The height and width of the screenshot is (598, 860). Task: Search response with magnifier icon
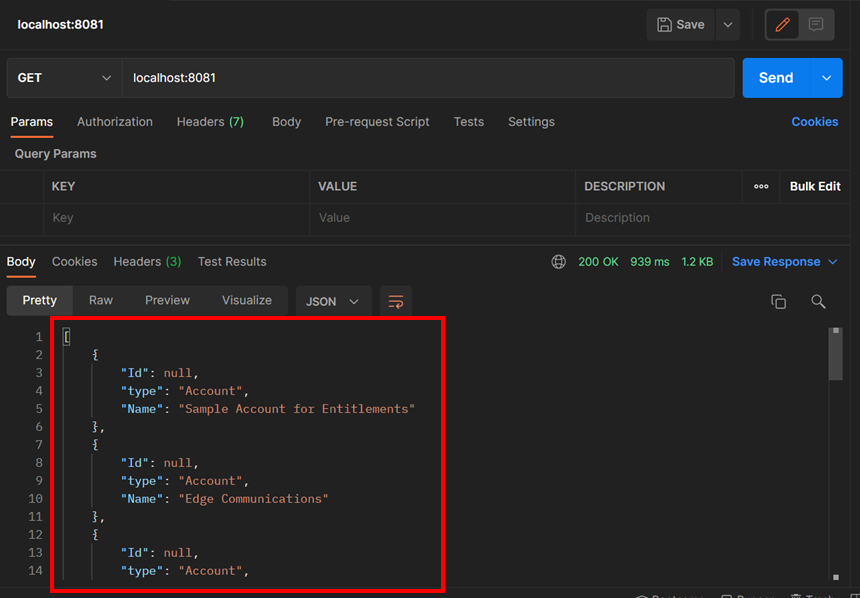(x=818, y=301)
